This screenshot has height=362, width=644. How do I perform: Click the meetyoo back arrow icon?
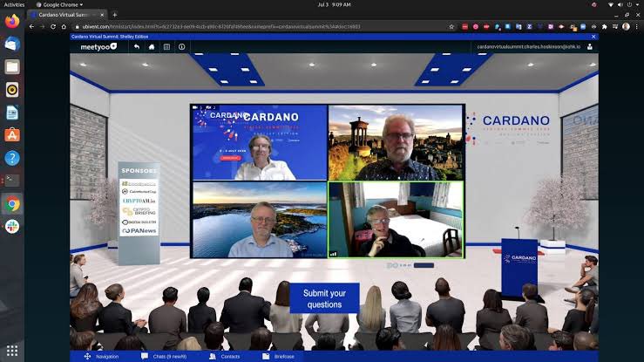coord(137,47)
